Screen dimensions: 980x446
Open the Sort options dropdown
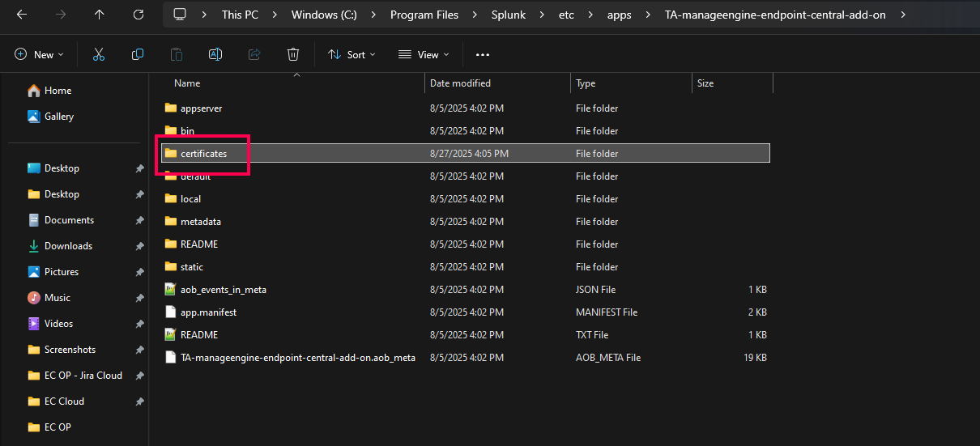tap(352, 55)
